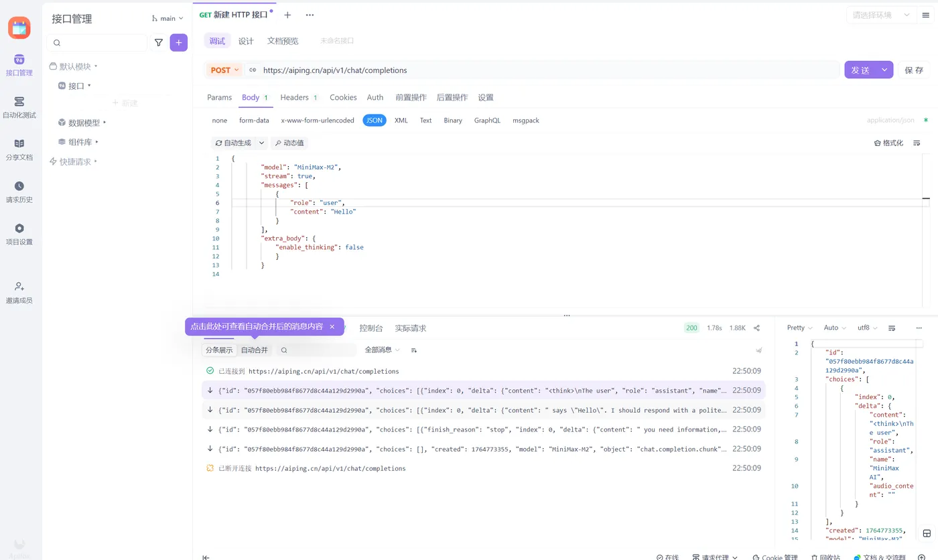The width and height of the screenshot is (938, 560).
Task: Close the purple tooltip hint
Action: click(x=332, y=327)
